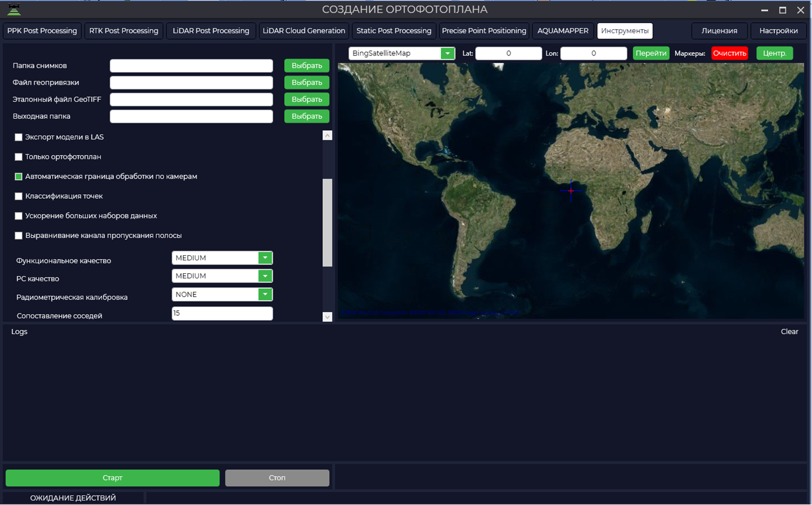Open Настройки settings
The image size is (812, 505).
point(779,31)
